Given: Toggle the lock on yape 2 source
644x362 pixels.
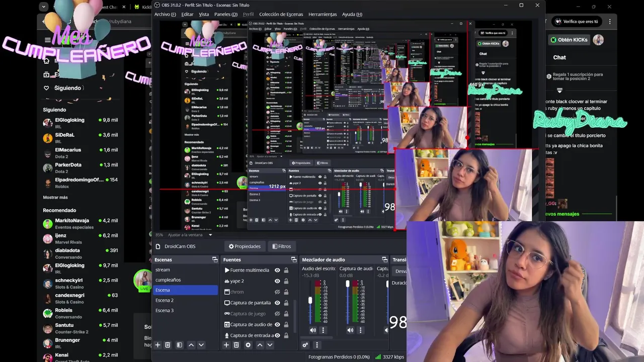Looking at the screenshot, I should pos(286,281).
